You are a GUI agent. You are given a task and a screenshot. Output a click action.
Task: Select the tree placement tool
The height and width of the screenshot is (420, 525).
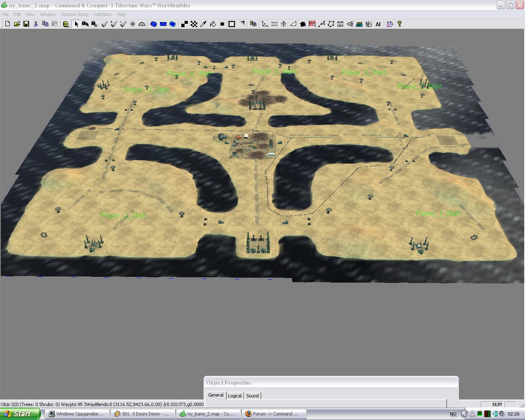click(x=283, y=24)
